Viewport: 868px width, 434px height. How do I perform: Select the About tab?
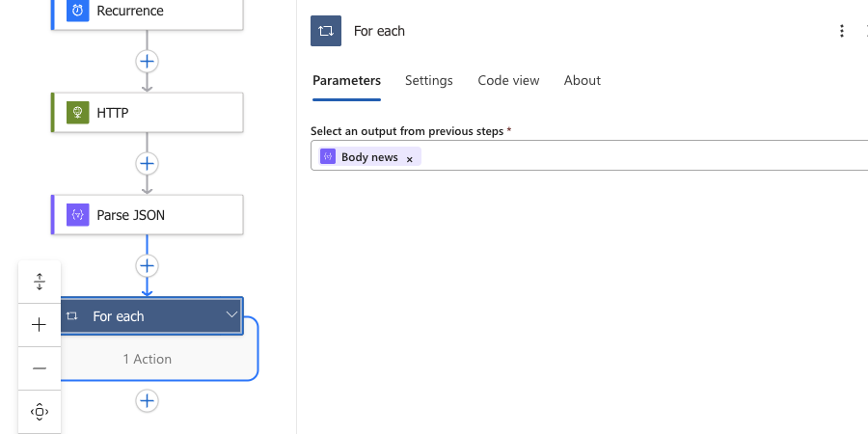point(582,80)
